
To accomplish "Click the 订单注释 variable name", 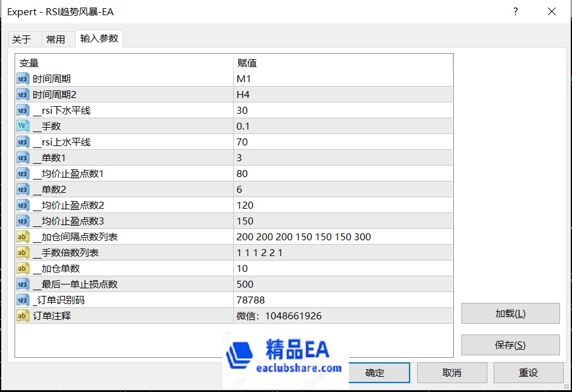I will (x=52, y=315).
